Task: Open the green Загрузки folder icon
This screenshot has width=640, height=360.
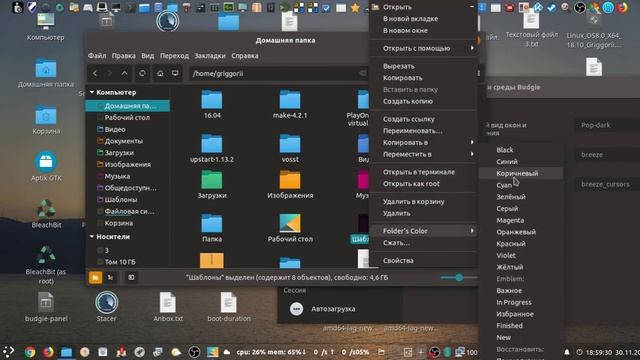Action: coord(212,180)
